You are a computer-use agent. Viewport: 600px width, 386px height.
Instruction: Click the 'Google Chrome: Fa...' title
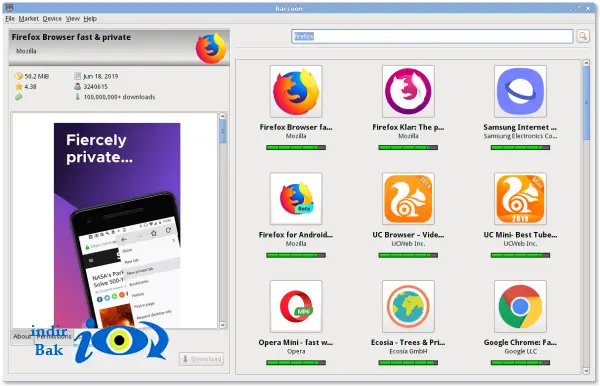click(520, 342)
